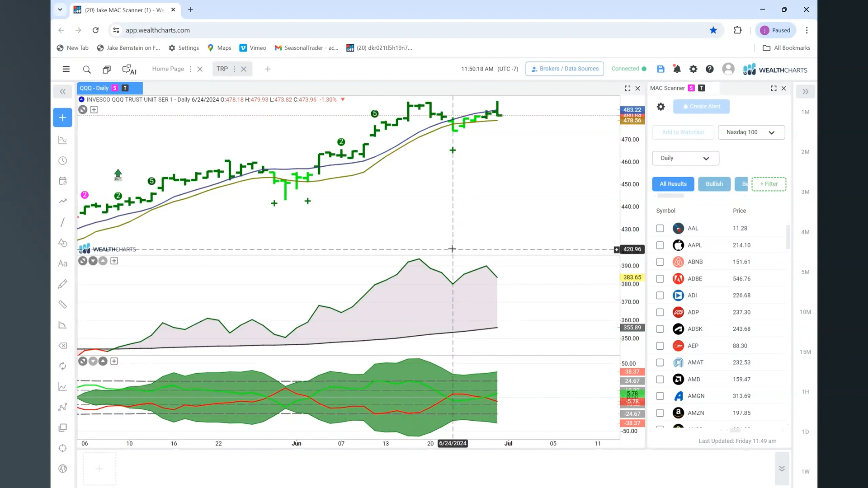Open the TRP tab options menu
This screenshot has width=868, height=488.
pyautogui.click(x=234, y=69)
